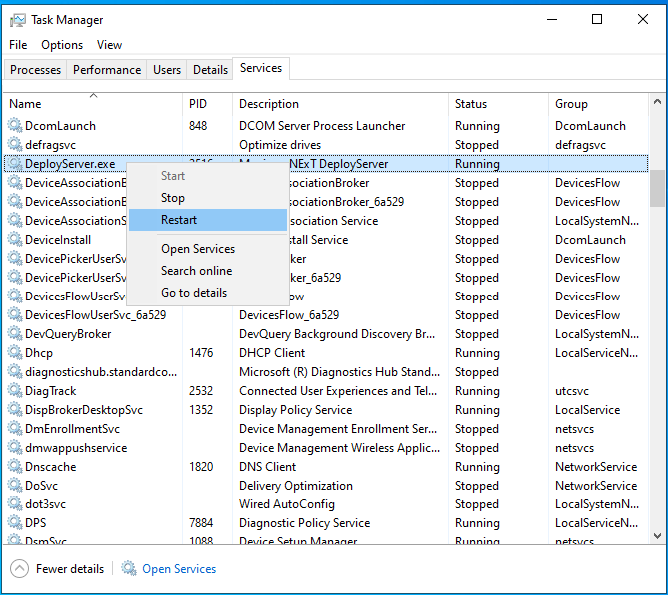Viewport: 668px width, 595px height.
Task: Choose Restart in the context menu
Action: click(208, 220)
